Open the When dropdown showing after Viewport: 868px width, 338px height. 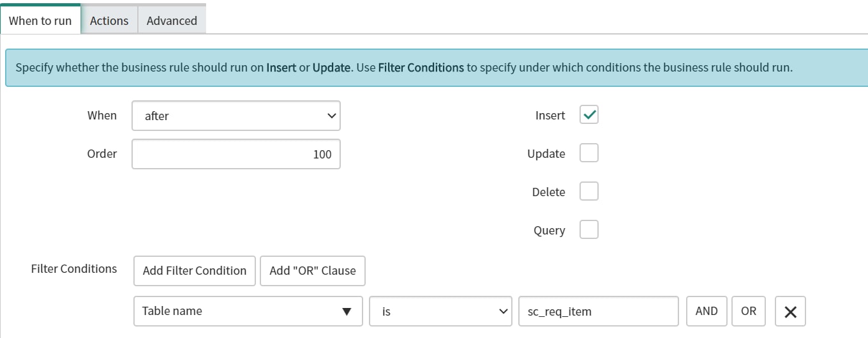pyautogui.click(x=236, y=116)
